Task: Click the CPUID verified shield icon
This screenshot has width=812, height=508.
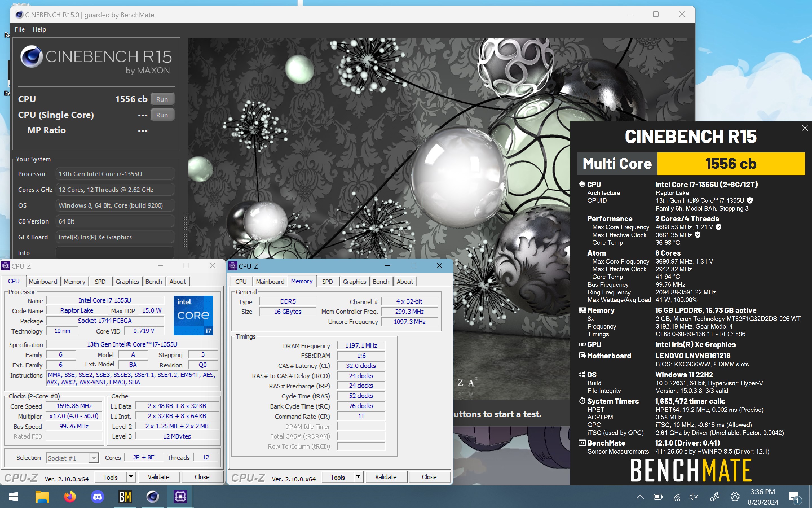Action: tap(750, 201)
